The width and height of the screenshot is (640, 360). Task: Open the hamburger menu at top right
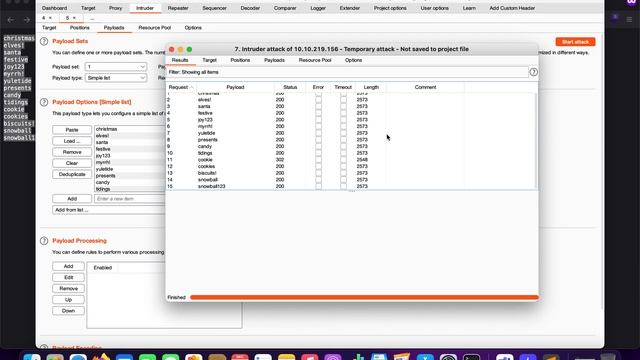tap(629, 19)
